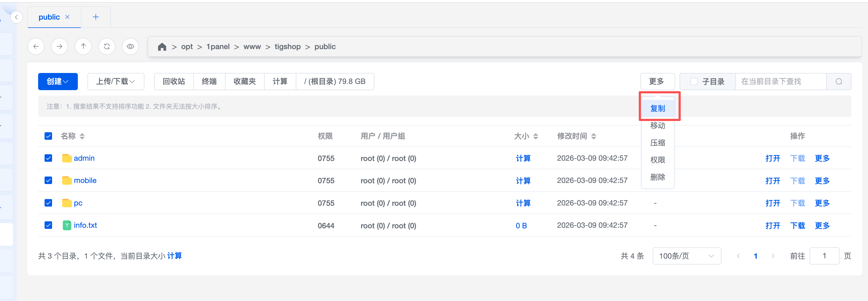Screen dimensions: 868x301
Task: Toggle hidden files with eye icon
Action: tap(130, 46)
